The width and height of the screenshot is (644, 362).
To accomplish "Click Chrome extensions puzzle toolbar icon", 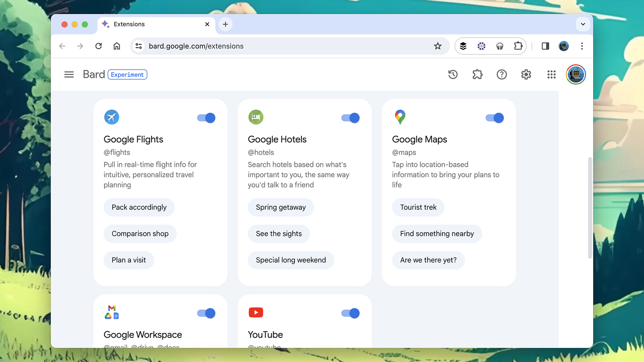I will click(518, 46).
